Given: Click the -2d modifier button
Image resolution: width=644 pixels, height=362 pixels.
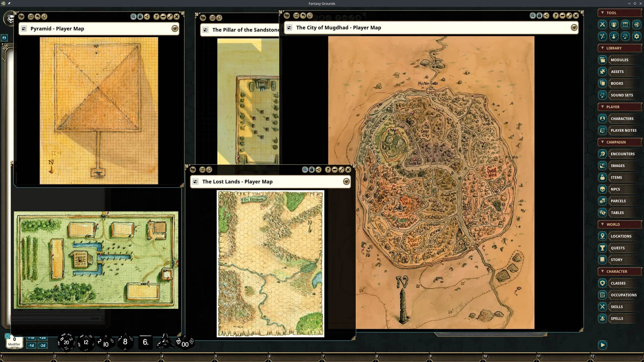Looking at the screenshot, I should (x=43, y=346).
